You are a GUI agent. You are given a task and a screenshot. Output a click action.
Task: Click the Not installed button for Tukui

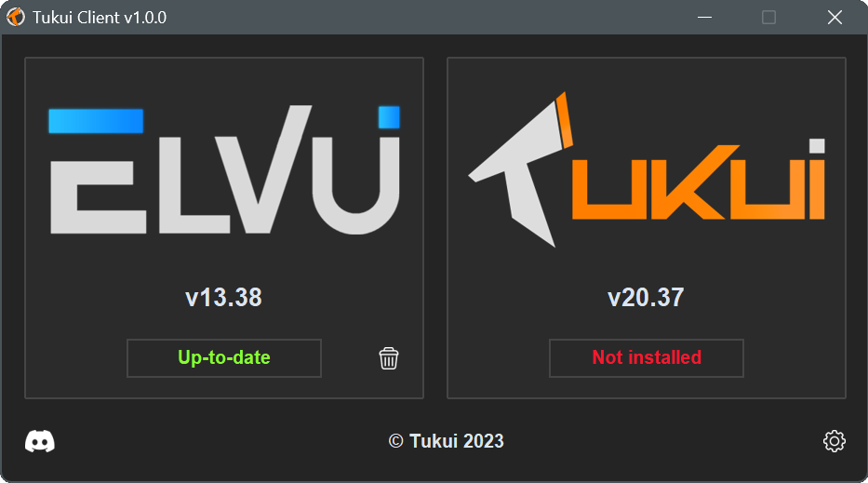point(647,357)
